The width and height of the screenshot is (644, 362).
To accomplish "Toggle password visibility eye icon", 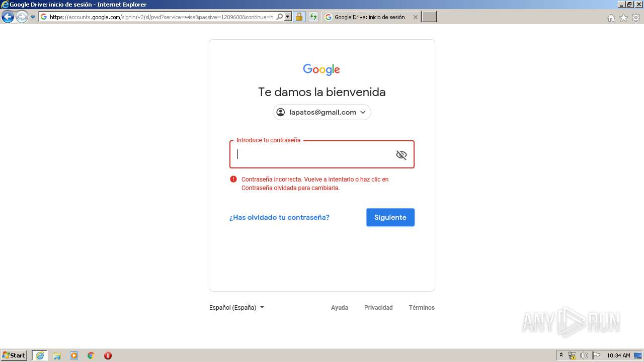I will (x=401, y=155).
